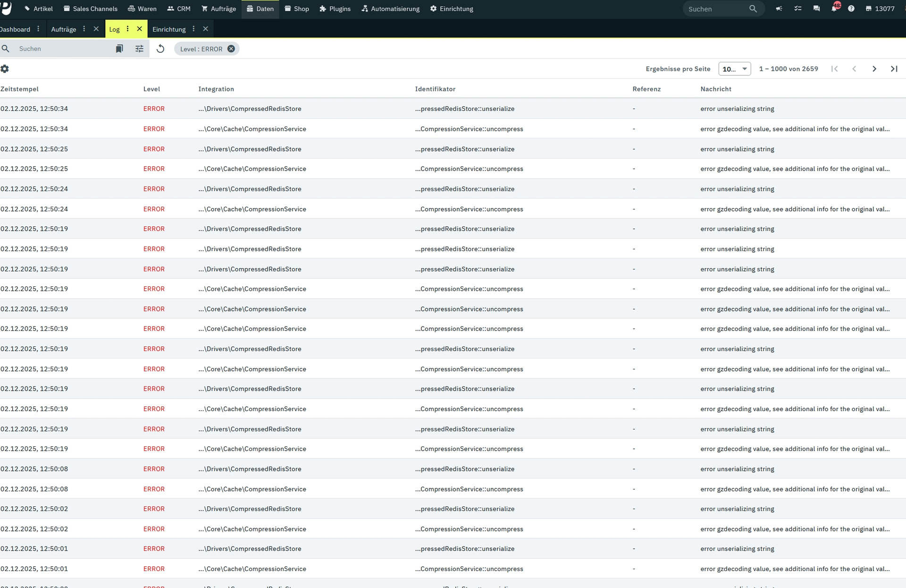906x588 pixels.
Task: Open the Daten menu
Action: pos(260,8)
